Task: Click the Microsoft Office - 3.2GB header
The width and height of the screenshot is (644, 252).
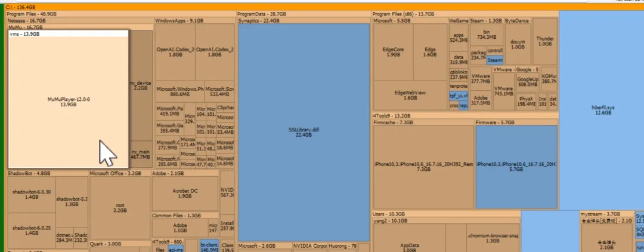Action: (119, 174)
